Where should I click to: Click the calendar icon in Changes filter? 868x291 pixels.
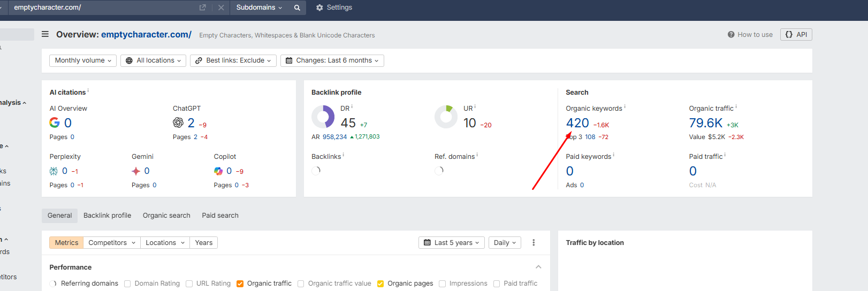[x=289, y=60]
